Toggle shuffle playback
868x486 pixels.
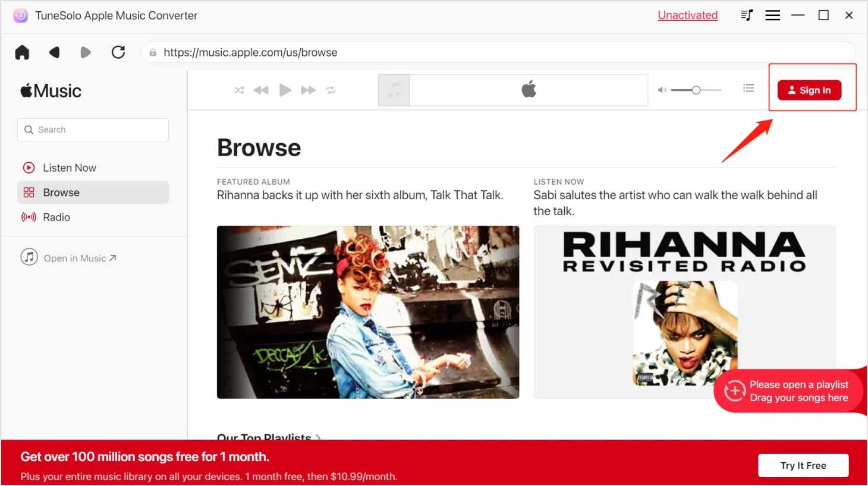click(x=239, y=90)
